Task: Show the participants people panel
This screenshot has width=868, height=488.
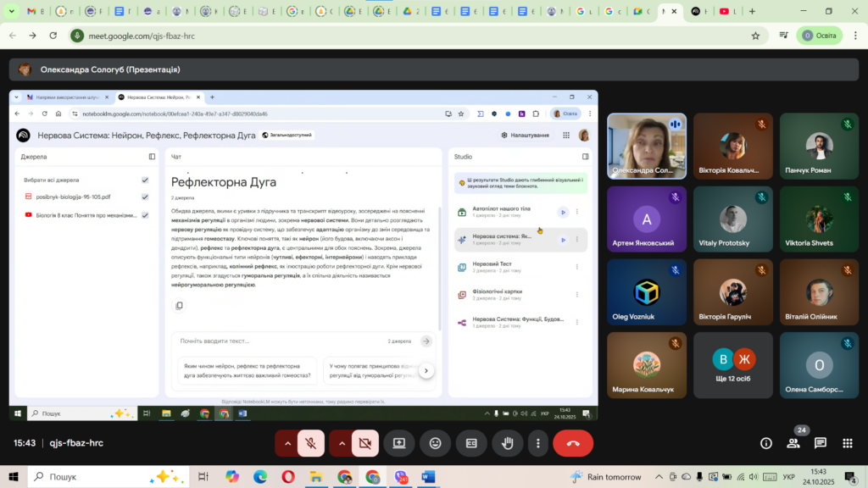Action: click(x=793, y=443)
